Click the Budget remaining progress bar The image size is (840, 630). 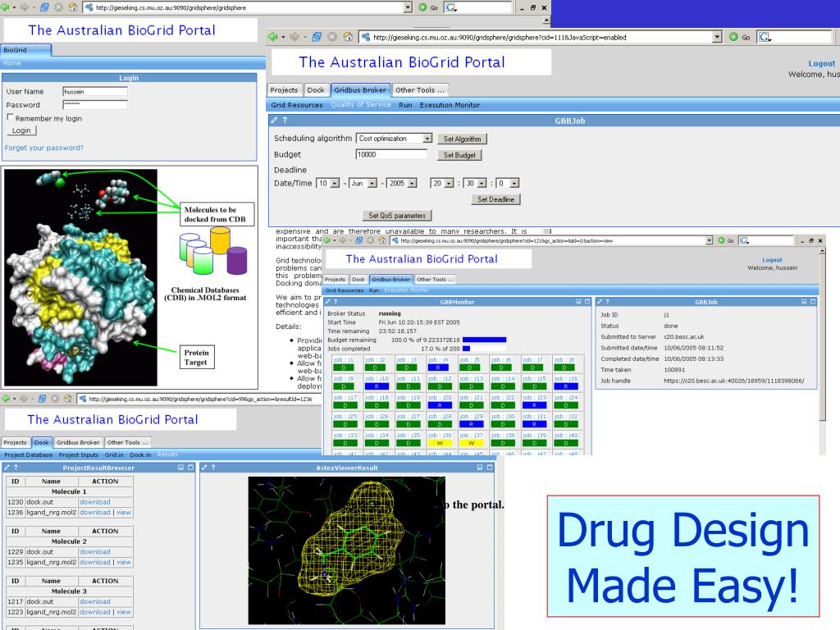coord(484,340)
